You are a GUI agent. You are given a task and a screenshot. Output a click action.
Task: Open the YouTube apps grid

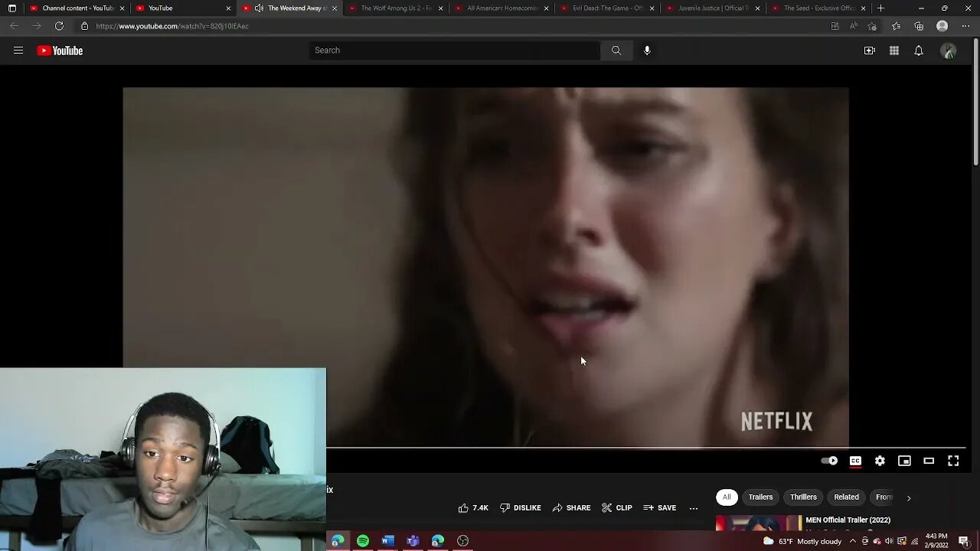(x=894, y=51)
